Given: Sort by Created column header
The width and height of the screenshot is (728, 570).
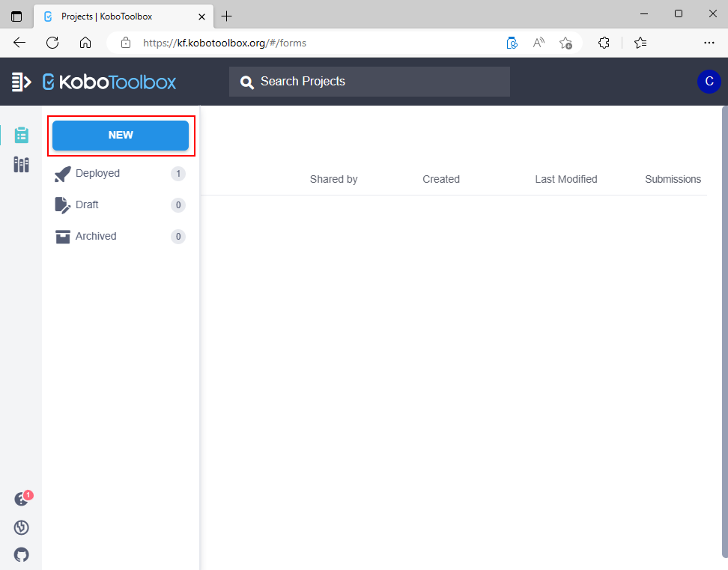Looking at the screenshot, I should pyautogui.click(x=440, y=179).
